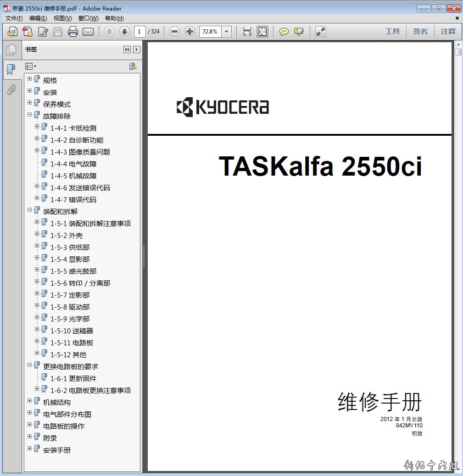This screenshot has height=476, width=463.
Task: Open the 帮助(H) menu
Action: pyautogui.click(x=114, y=18)
